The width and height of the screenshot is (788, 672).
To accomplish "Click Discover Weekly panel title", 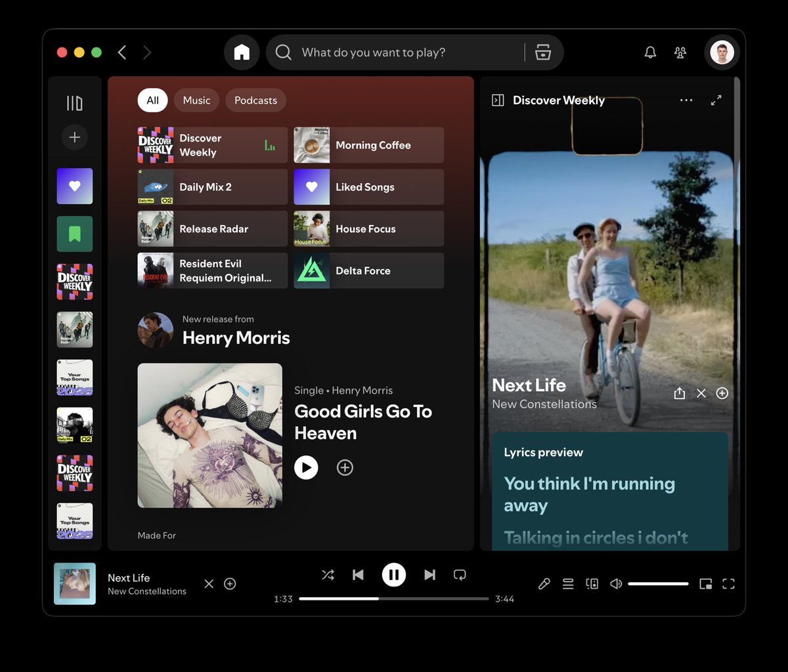I will 559,100.
